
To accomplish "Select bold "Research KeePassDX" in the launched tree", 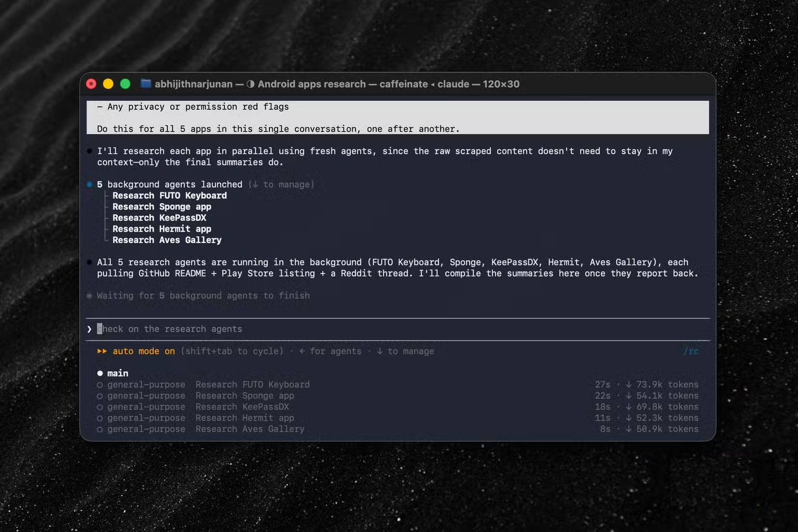I will click(x=160, y=218).
